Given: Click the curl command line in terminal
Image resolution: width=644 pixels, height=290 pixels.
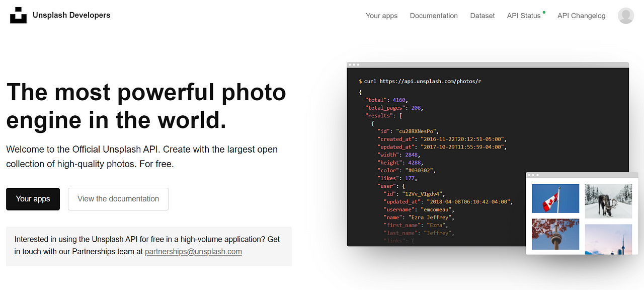Looking at the screenshot, I should pos(420,81).
